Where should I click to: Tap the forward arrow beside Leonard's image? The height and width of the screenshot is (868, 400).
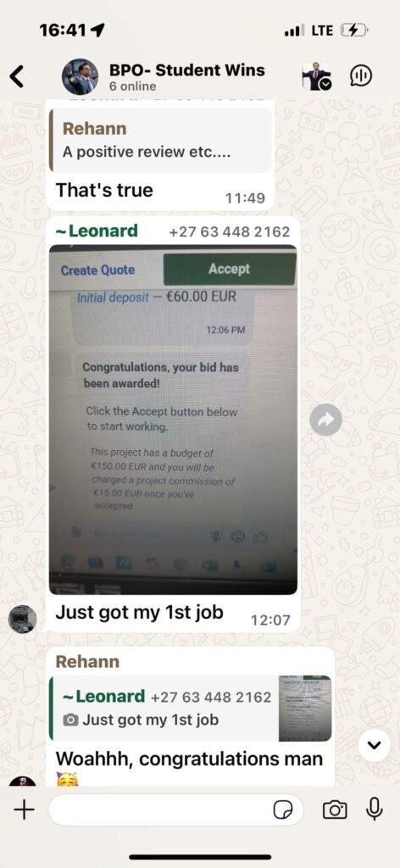point(326,420)
